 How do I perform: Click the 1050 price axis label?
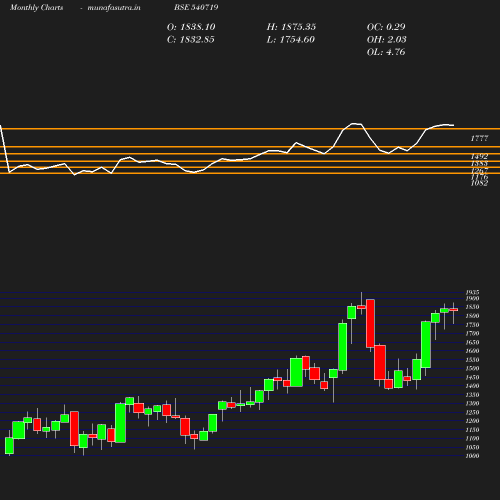tap(472, 447)
